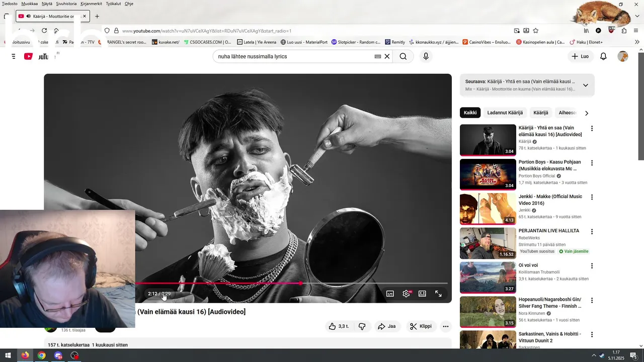This screenshot has height=362, width=644.
Task: Open options for PERJANTAIN LIVE HALLILTA
Action: pos(592,232)
